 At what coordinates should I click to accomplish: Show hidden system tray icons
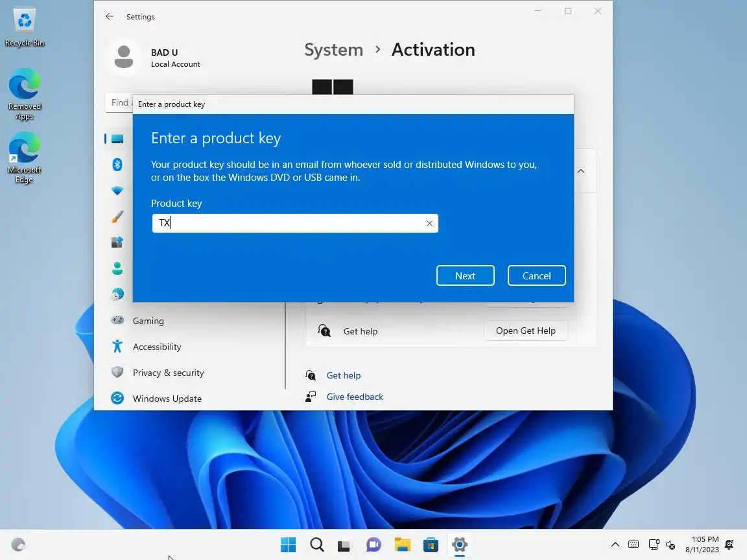click(x=615, y=544)
